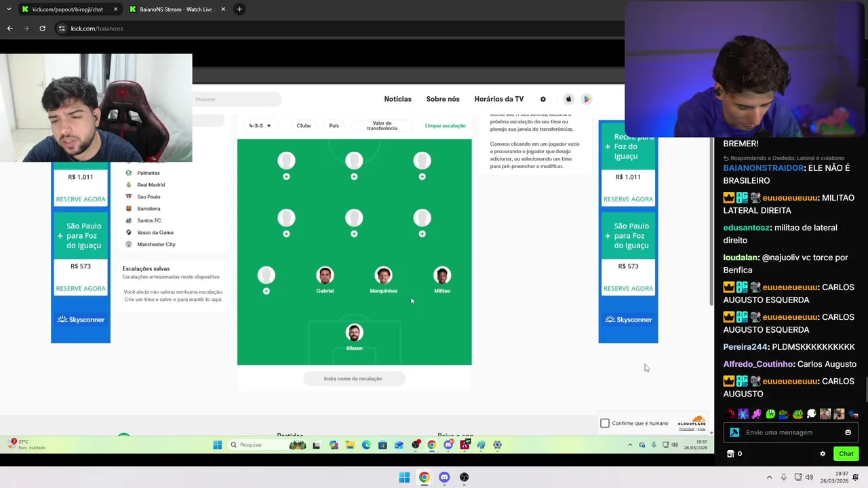Add player to center forward slot
Image resolution: width=868 pixels, height=488 pixels.
coord(354,176)
